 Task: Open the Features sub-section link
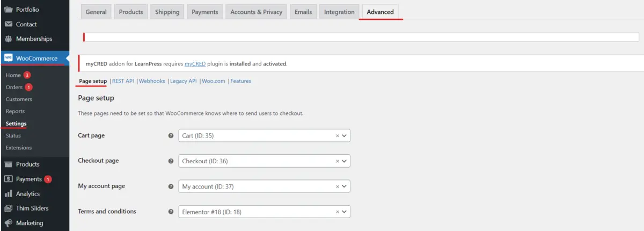point(240,81)
